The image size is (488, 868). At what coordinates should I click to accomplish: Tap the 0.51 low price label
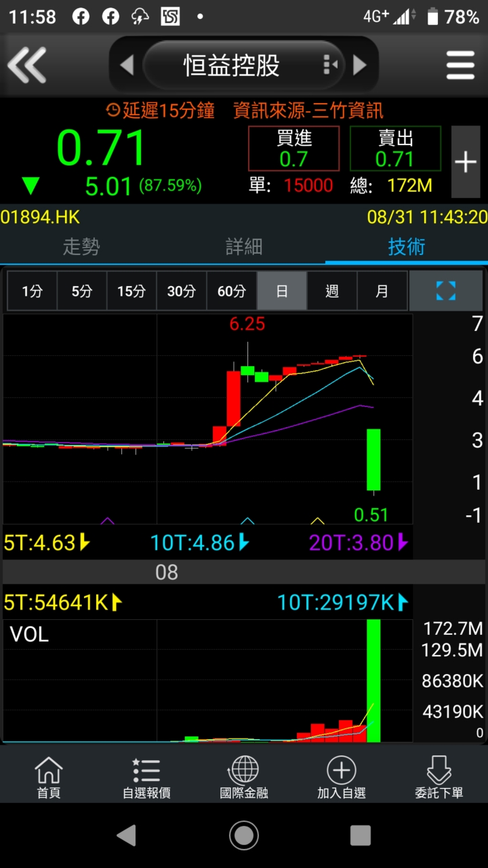click(371, 515)
